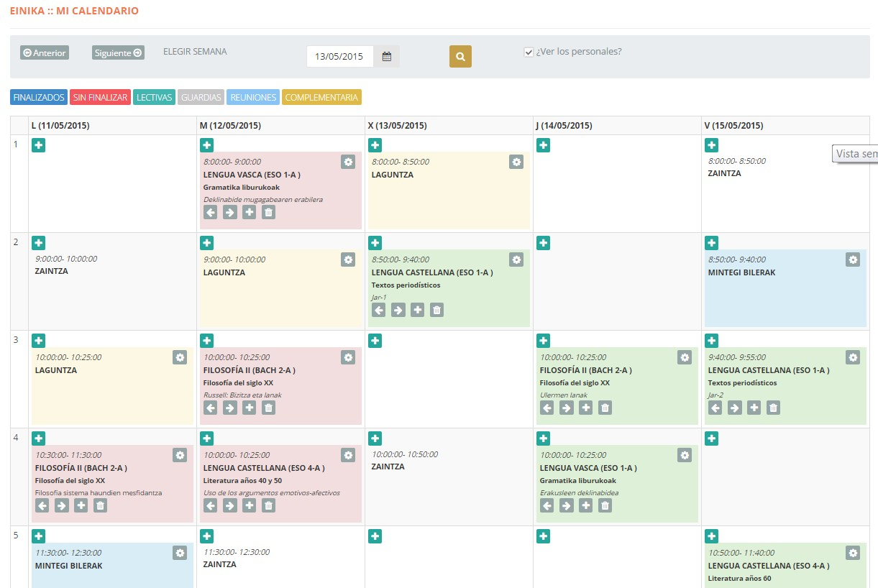The width and height of the screenshot is (878, 588).
Task: Click left arrow under 'Ullermen lanak' session
Action: pyautogui.click(x=547, y=408)
